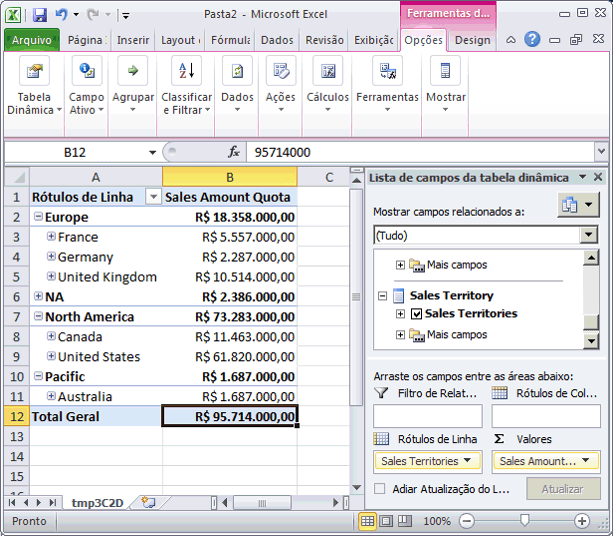613x536 pixels.
Task: Zoom out with the minus button
Action: (x=466, y=521)
